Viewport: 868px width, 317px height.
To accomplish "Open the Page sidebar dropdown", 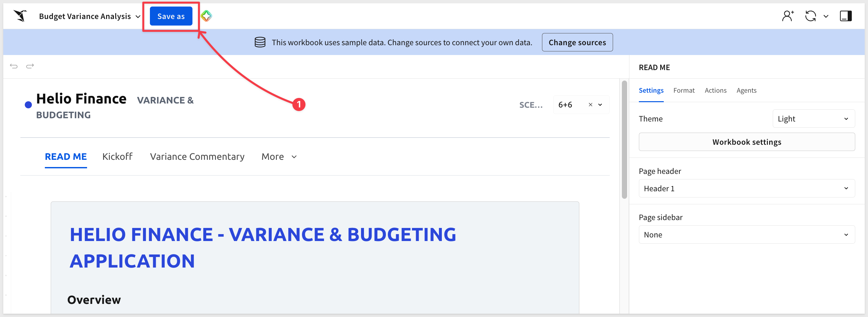I will point(746,235).
